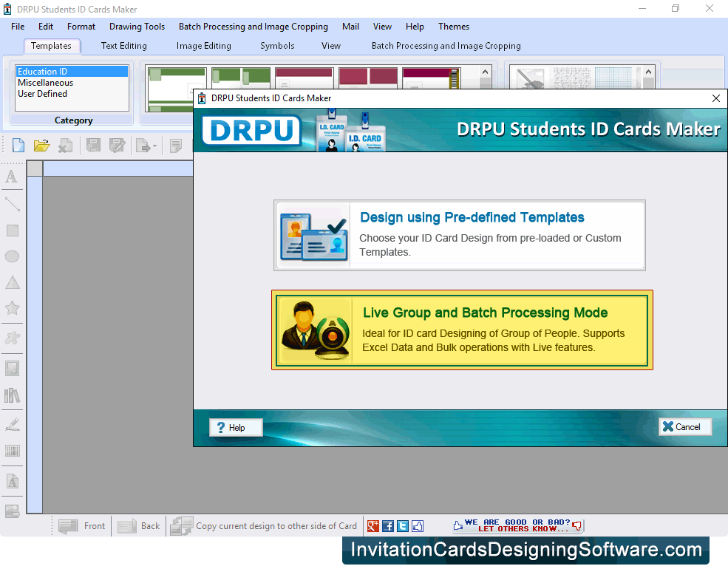
Task: Open the Image Library books icon
Action: 12,395
